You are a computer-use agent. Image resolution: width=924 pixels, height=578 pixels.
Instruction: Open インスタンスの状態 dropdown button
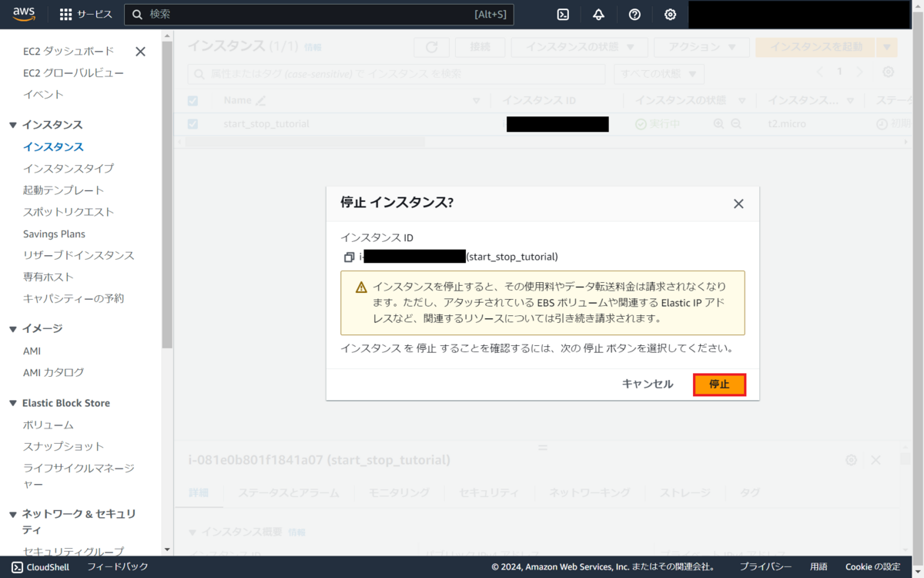click(579, 47)
